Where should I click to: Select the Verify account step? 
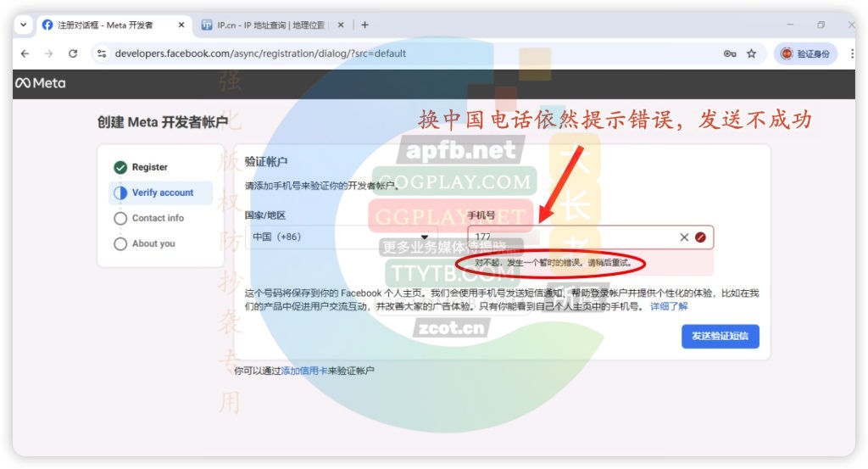(x=162, y=193)
